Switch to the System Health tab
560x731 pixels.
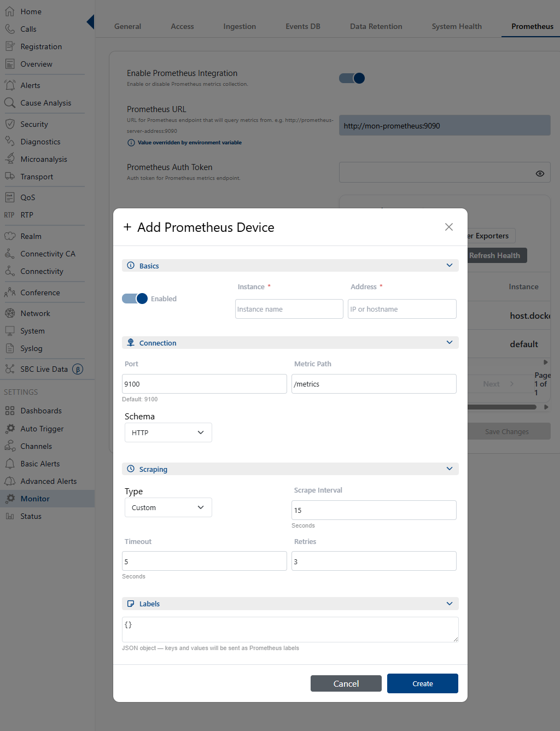pos(457,26)
